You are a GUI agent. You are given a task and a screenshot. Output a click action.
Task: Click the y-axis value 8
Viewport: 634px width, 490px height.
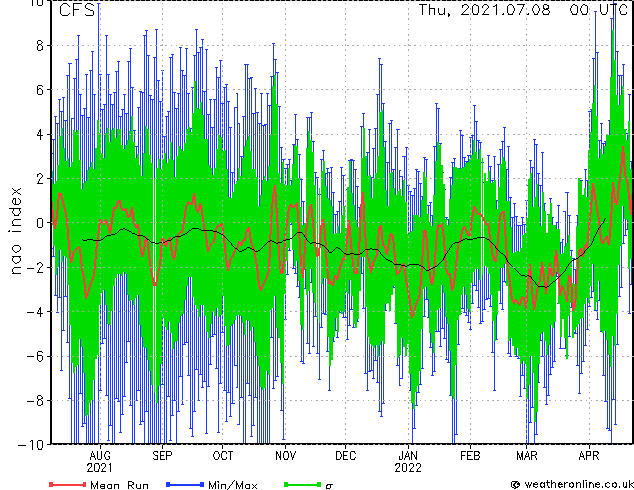point(40,46)
